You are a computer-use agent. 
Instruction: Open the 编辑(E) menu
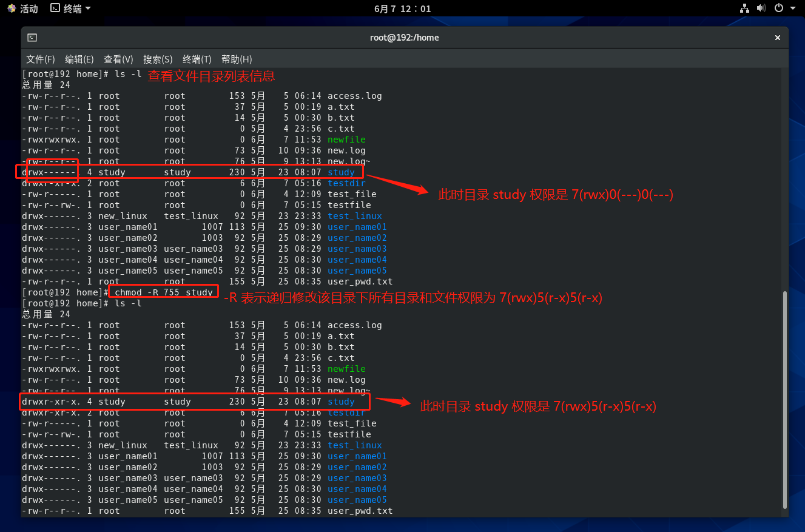point(79,59)
